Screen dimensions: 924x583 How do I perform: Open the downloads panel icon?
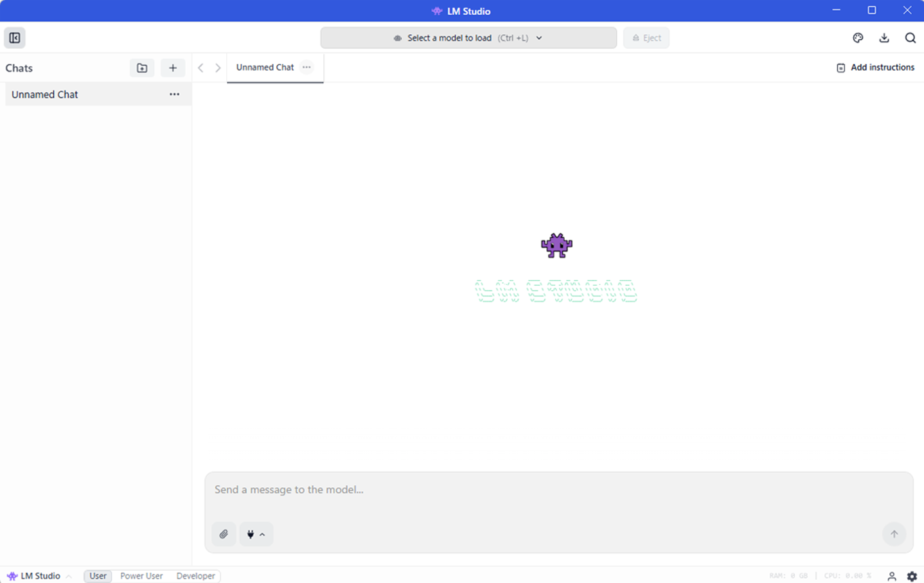coord(884,38)
